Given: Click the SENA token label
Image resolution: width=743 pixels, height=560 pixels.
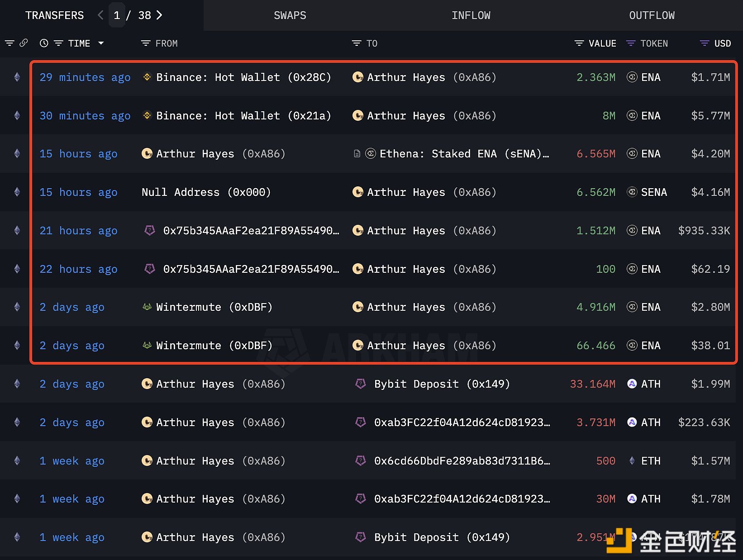Looking at the screenshot, I should pos(654,192).
